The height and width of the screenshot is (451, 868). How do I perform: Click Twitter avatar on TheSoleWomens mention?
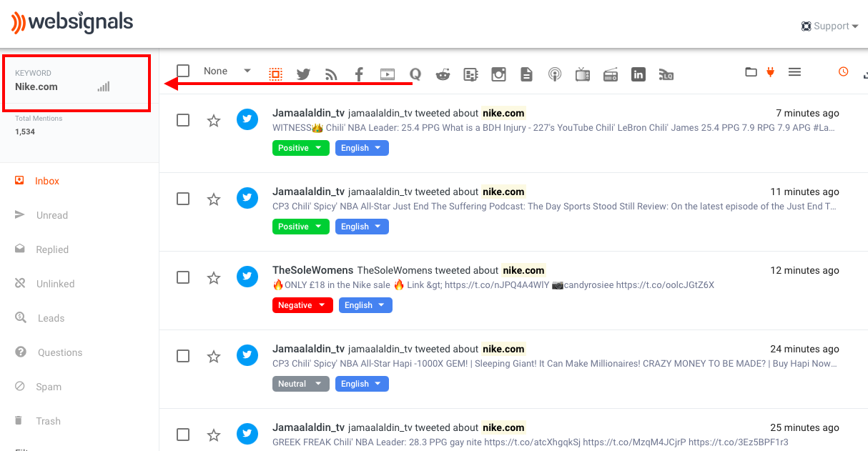pos(247,277)
